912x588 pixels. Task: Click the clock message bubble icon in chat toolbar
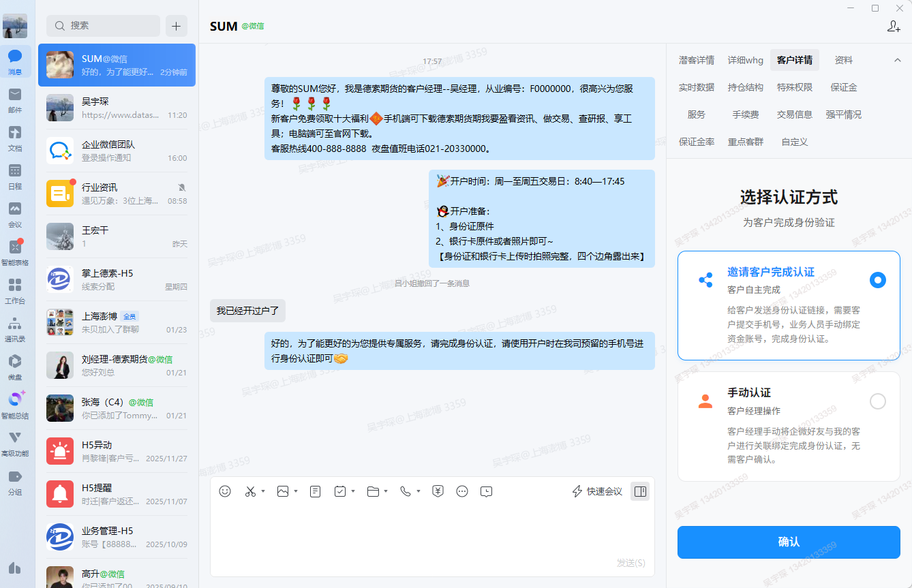click(x=486, y=491)
